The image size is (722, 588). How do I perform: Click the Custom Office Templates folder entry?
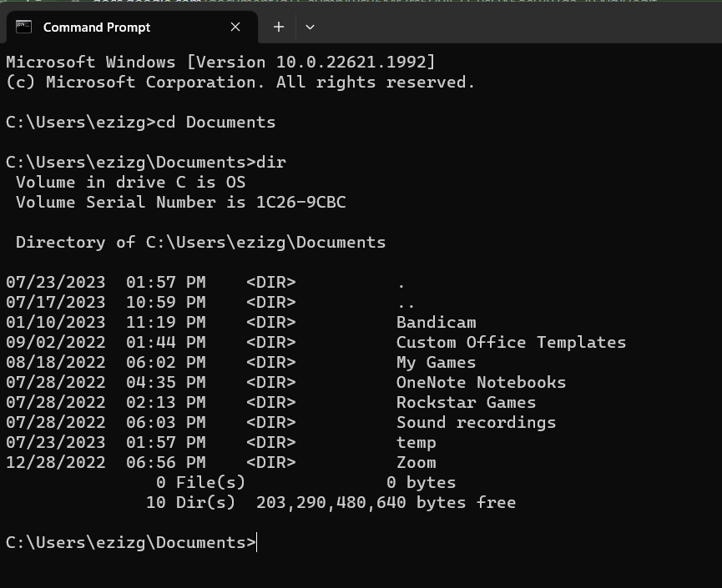pyautogui.click(x=511, y=343)
